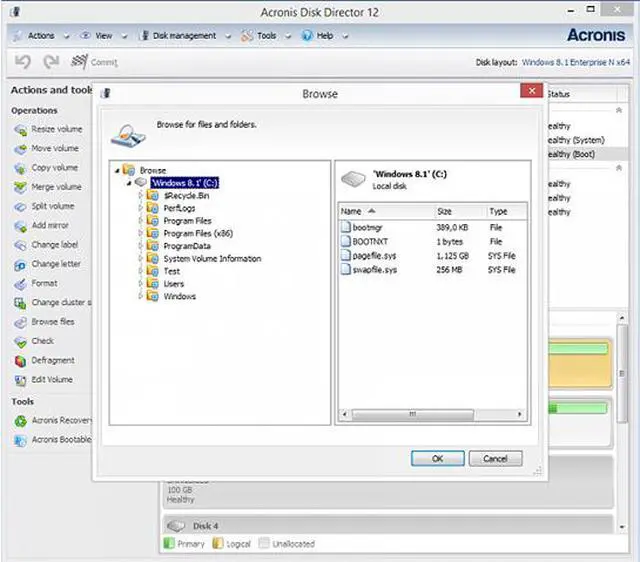Open the Disk management menu

(x=183, y=35)
